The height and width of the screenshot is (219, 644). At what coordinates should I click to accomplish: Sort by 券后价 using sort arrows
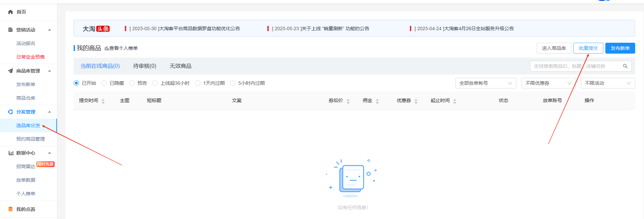[x=348, y=101]
